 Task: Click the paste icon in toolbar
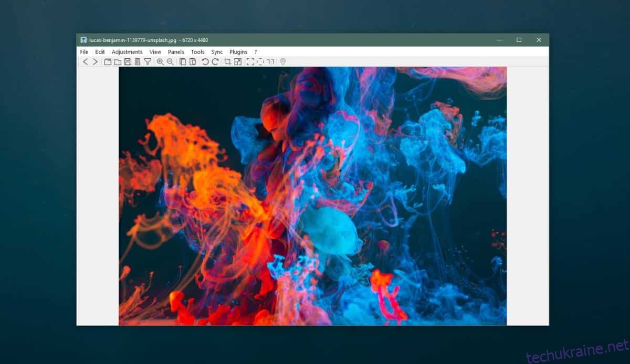pyautogui.click(x=193, y=62)
